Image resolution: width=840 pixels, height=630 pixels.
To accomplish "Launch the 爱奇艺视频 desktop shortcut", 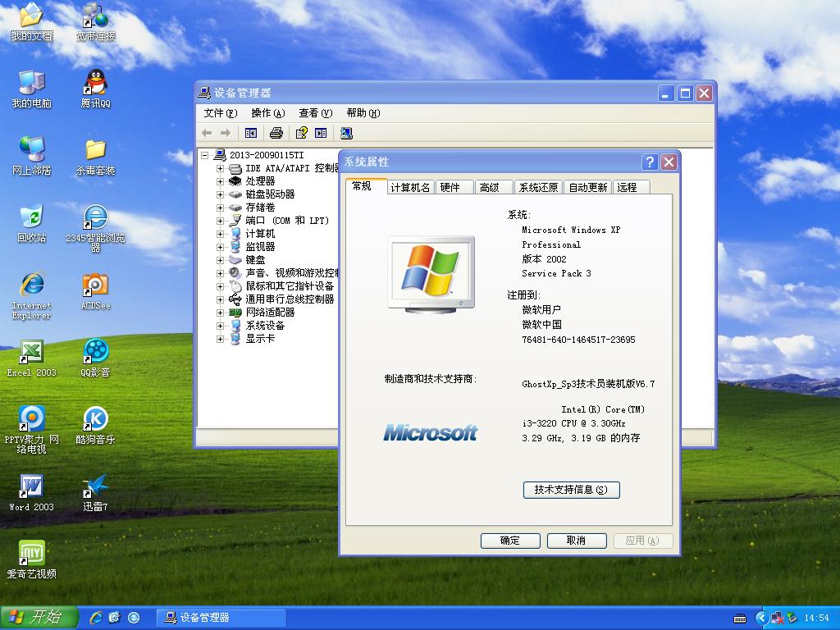I will (32, 559).
